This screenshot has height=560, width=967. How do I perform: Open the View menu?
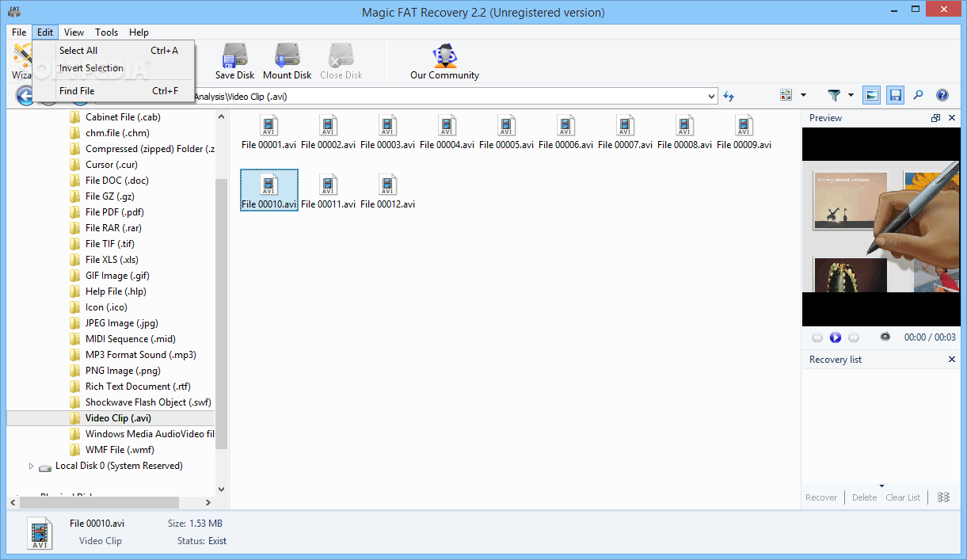74,32
